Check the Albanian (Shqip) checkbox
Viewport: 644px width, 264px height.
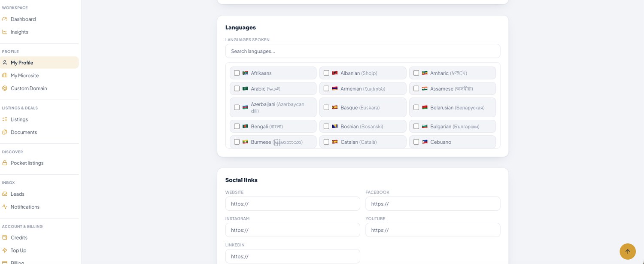(x=326, y=73)
